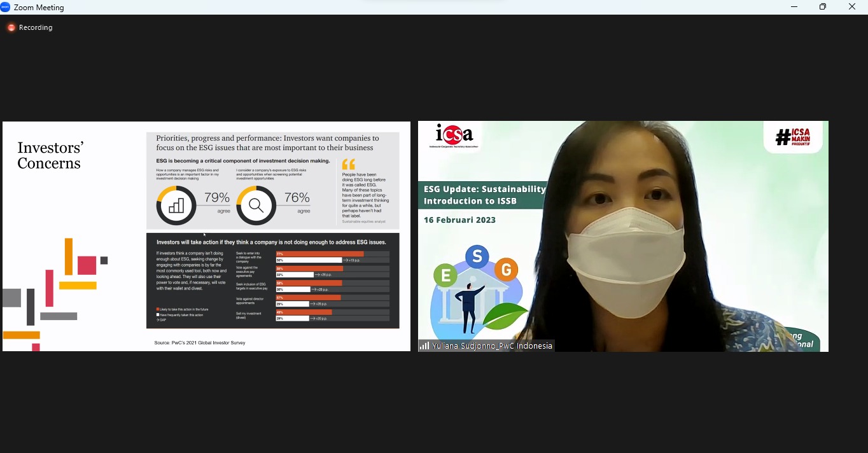The height and width of the screenshot is (453, 868).
Task: Click the PwC's 2021 Global Investor Survey source text
Action: coord(200,343)
